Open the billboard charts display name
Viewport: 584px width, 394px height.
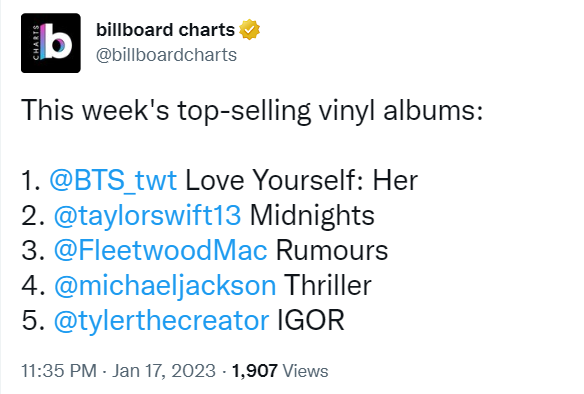pos(165,30)
